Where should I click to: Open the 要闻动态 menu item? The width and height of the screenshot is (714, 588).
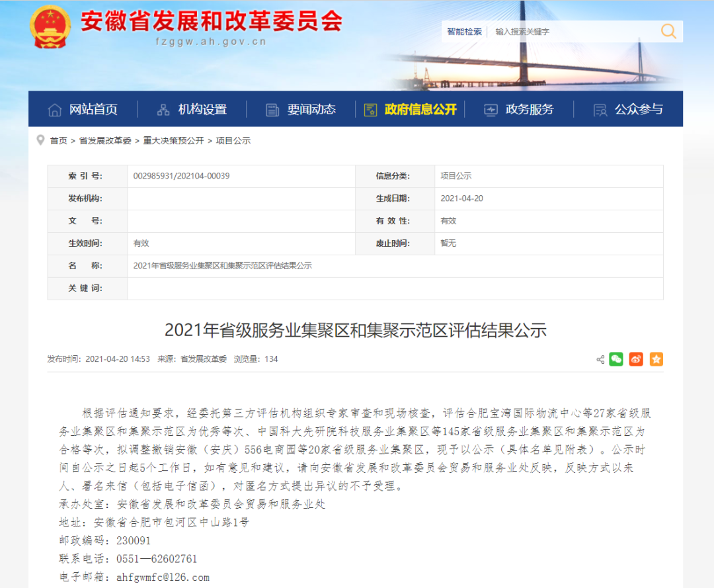pos(312,108)
